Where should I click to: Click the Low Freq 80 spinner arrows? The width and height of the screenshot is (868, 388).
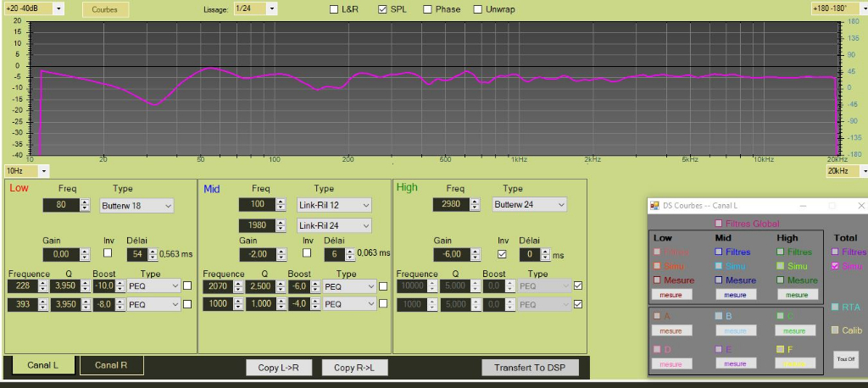85,205
